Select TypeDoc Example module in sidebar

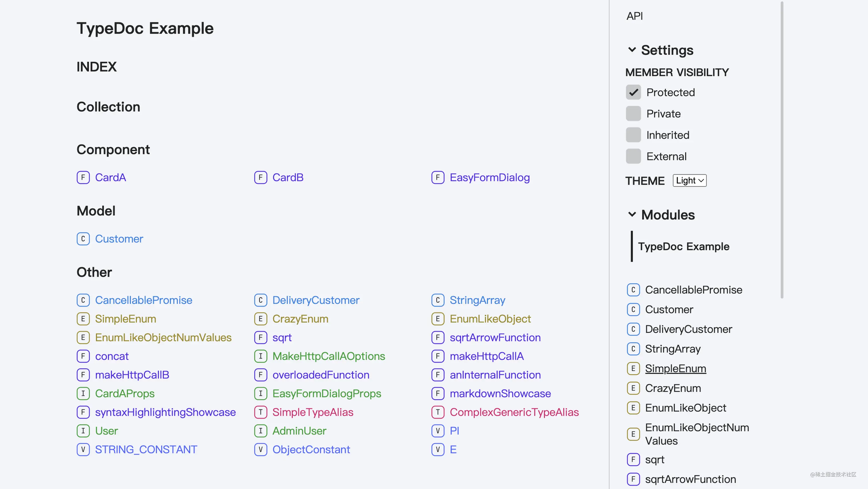tap(683, 246)
